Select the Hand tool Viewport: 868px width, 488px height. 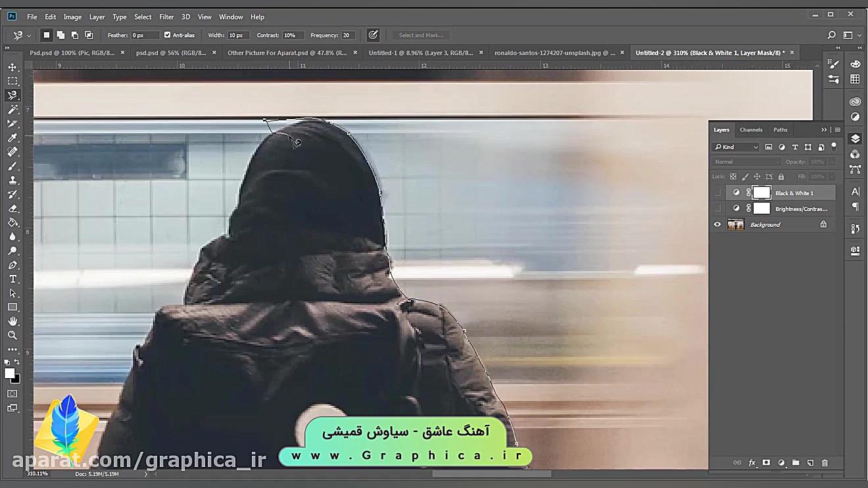click(x=12, y=321)
